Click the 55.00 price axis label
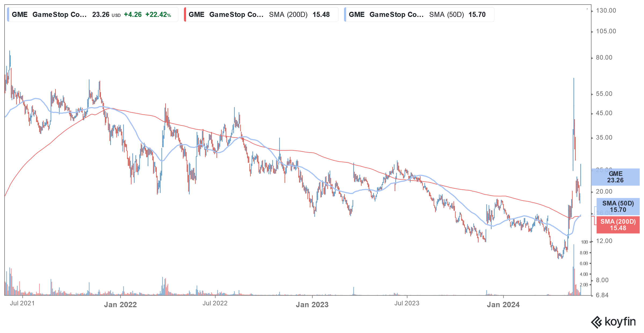 pos(604,94)
